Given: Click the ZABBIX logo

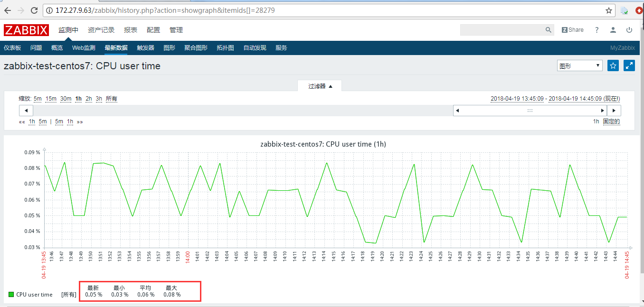Looking at the screenshot, I should tap(26, 29).
